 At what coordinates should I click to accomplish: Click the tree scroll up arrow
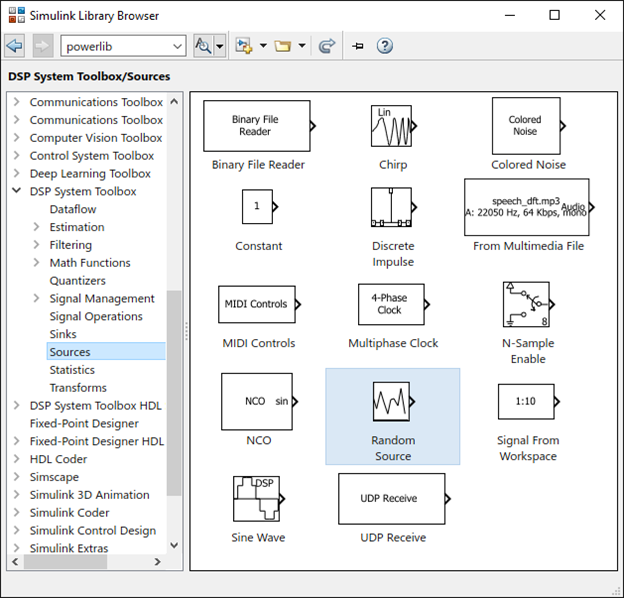tap(174, 101)
